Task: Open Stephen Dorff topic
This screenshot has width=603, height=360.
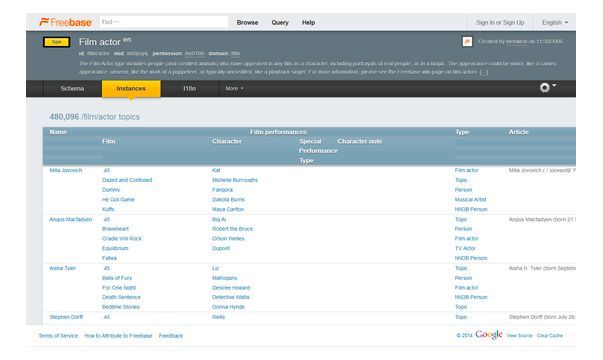Action: pyautogui.click(x=66, y=317)
